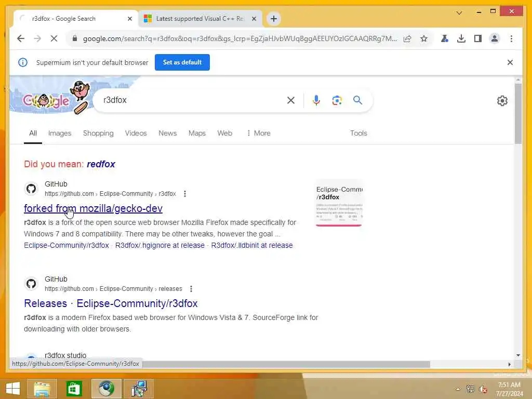Click the horizontal scrollbar right arrow
Screen dimensions: 532x399
[509, 364]
